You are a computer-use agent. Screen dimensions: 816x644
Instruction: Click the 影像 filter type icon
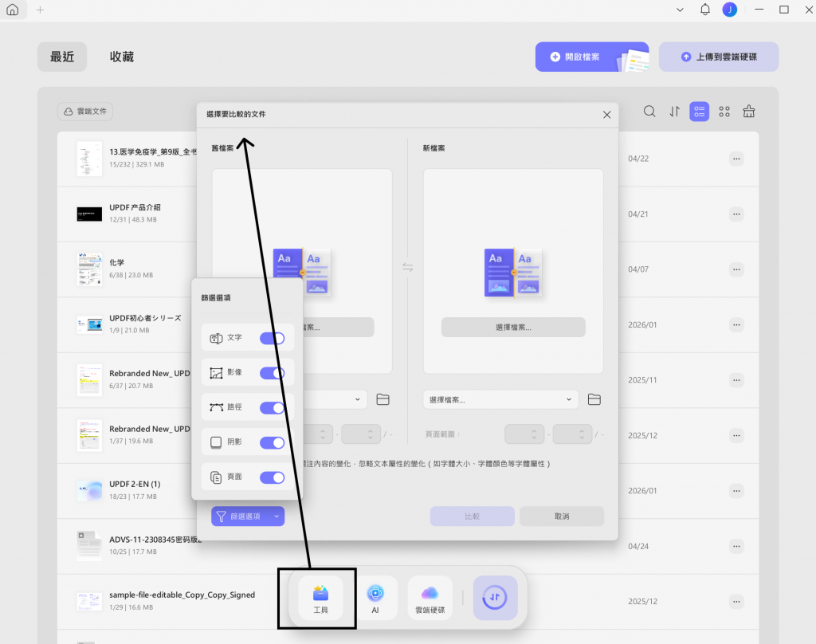216,373
